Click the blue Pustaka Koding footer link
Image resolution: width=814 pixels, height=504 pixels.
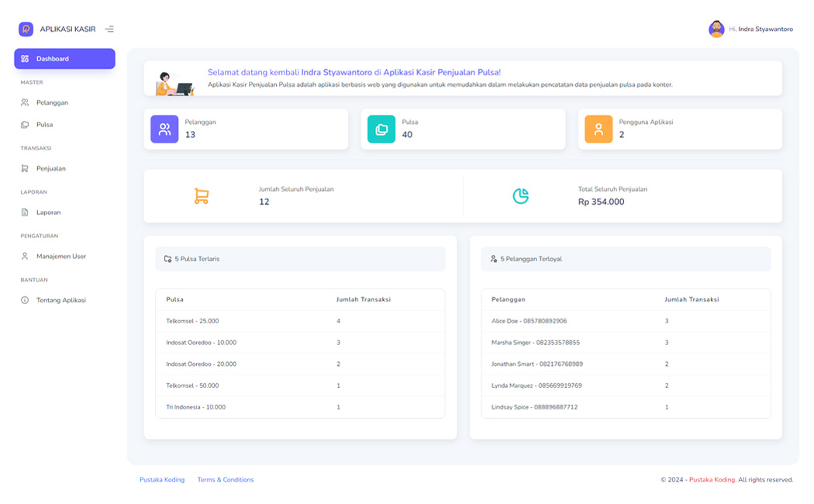[x=162, y=480]
